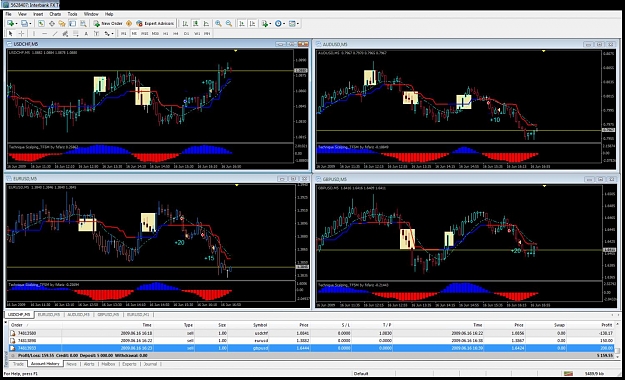Toggle the MN timeframe button

[x=207, y=34]
